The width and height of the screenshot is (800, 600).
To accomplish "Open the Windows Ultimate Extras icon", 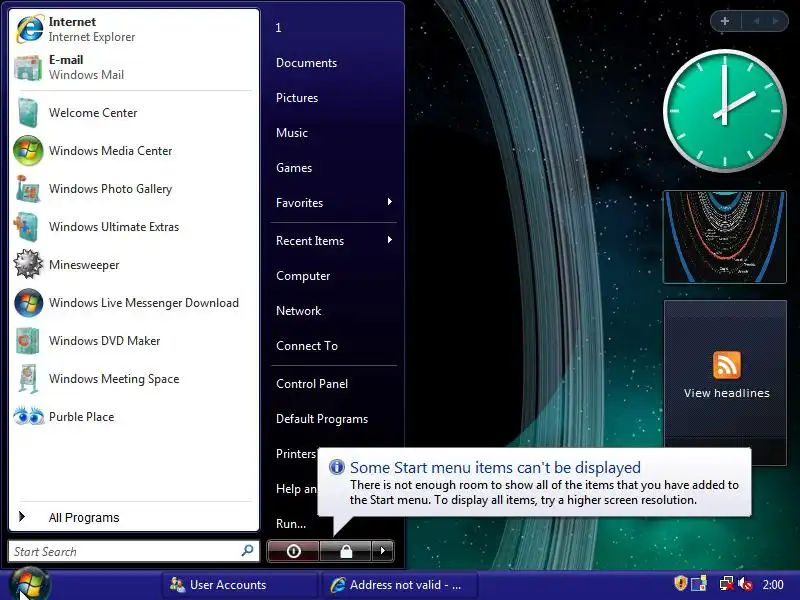I will pyautogui.click(x=27, y=227).
